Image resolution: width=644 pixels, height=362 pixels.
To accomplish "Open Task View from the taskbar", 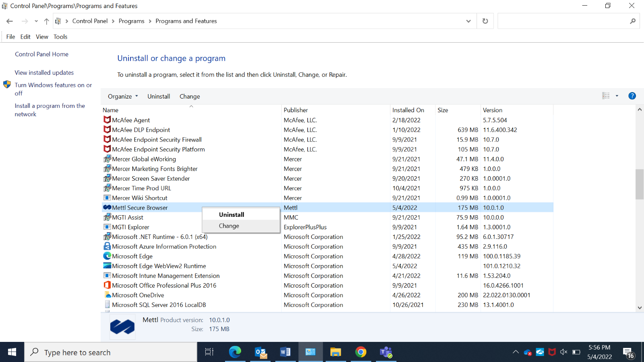I will (x=209, y=352).
